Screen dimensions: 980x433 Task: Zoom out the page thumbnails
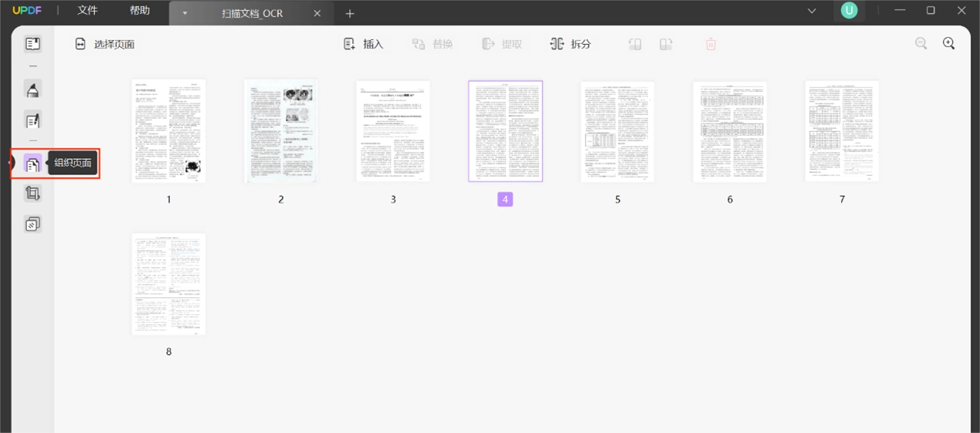point(921,44)
